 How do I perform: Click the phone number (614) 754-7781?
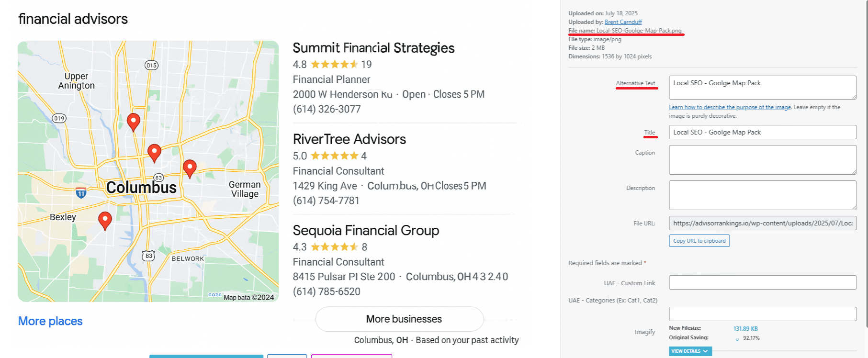click(326, 201)
